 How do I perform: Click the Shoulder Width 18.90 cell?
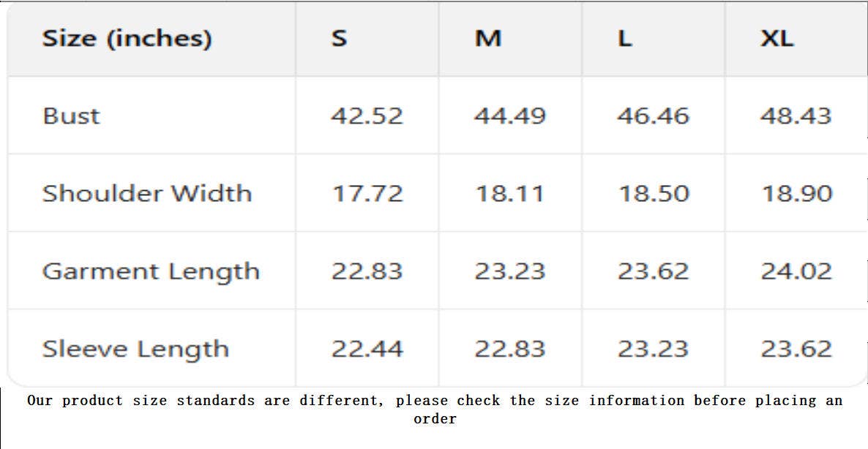click(796, 193)
